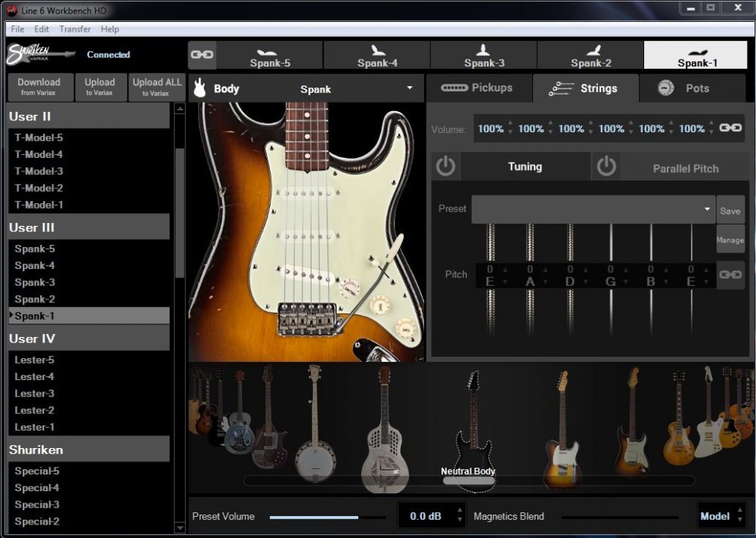Click the Preset Volume slider
This screenshot has height=538, width=756.
[327, 518]
